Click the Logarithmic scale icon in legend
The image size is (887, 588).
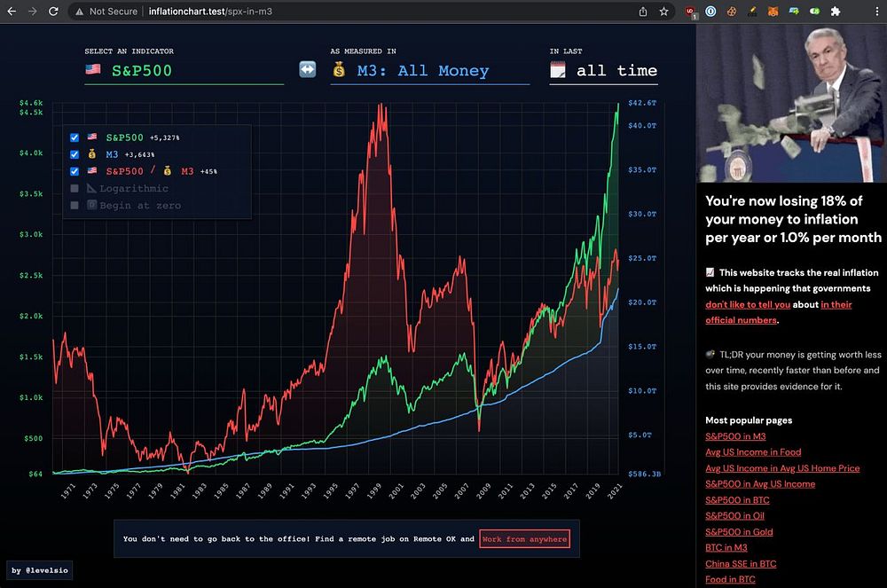coord(91,188)
